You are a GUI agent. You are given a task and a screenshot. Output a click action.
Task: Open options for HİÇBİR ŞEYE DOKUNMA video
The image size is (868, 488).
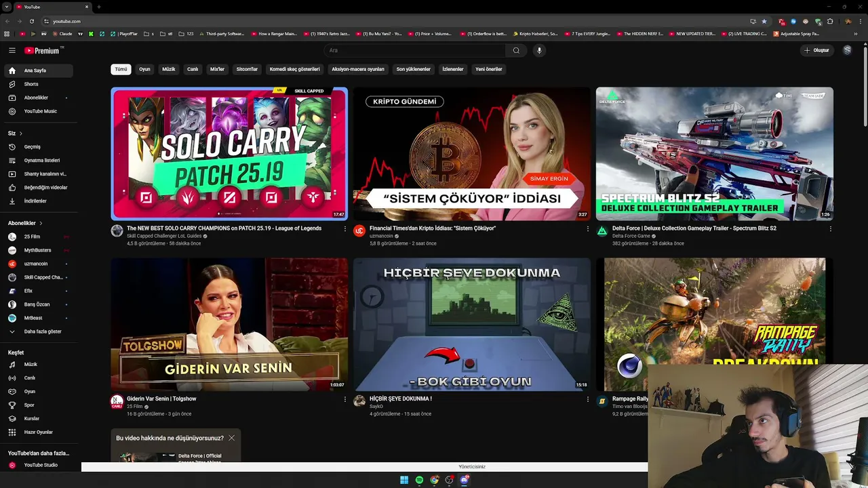587,399
